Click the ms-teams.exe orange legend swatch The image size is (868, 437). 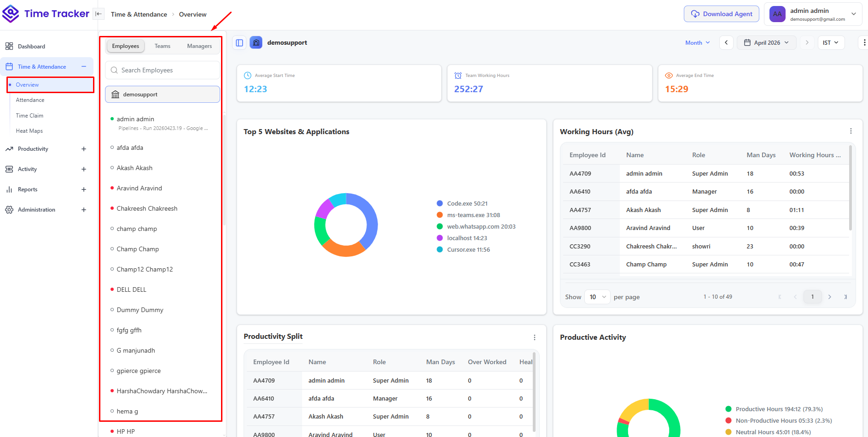pyautogui.click(x=440, y=215)
